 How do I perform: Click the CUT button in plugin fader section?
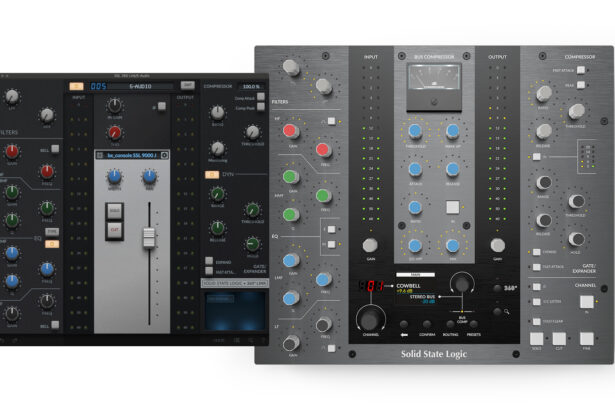pos(115,230)
